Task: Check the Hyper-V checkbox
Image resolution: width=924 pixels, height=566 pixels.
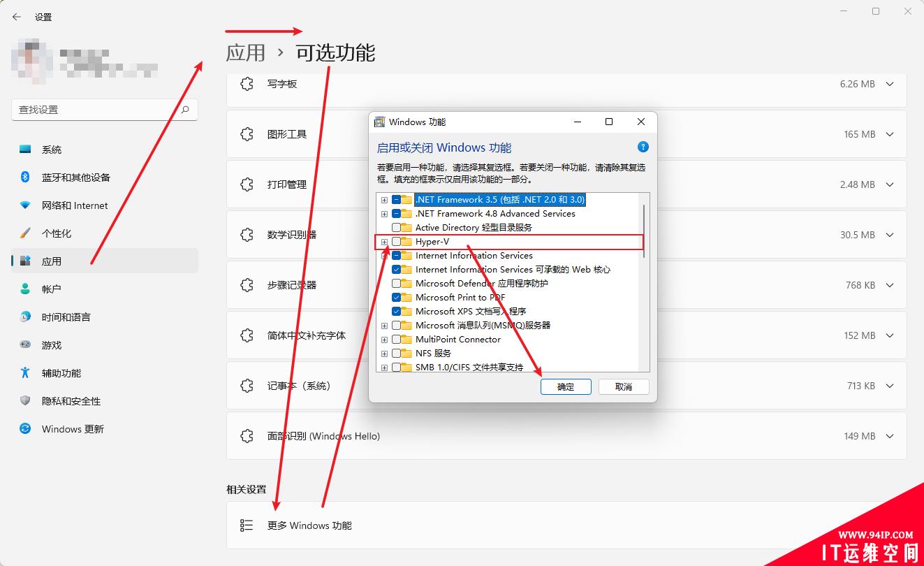Action: point(397,242)
